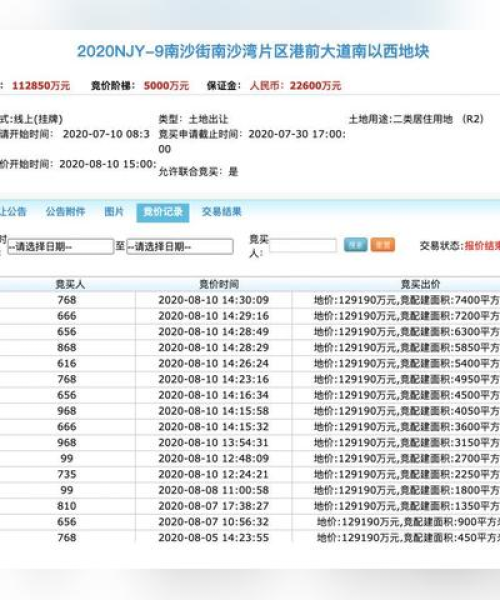Click the orange reset button
The height and width of the screenshot is (600, 500).
pyautogui.click(x=383, y=245)
